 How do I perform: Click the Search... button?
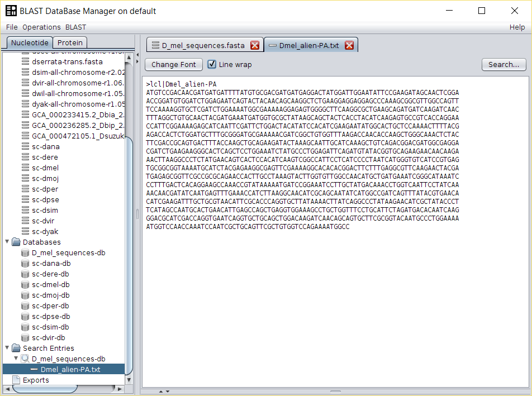pyautogui.click(x=503, y=64)
